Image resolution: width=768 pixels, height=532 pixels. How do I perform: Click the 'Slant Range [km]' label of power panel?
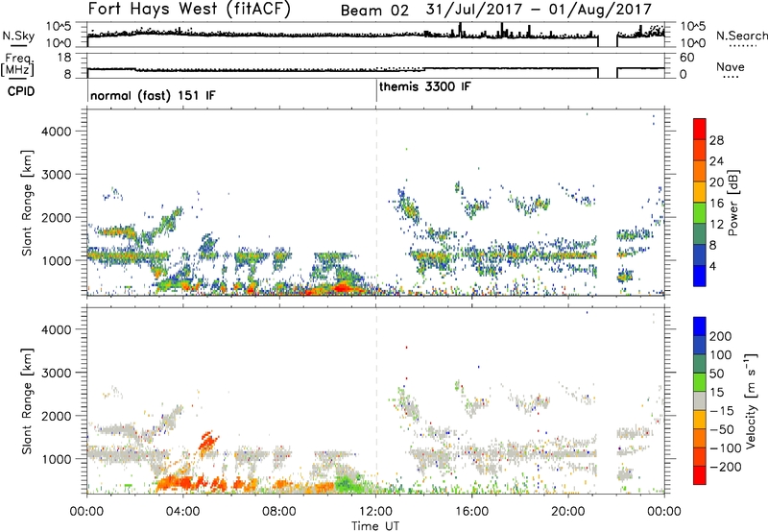pyautogui.click(x=27, y=203)
